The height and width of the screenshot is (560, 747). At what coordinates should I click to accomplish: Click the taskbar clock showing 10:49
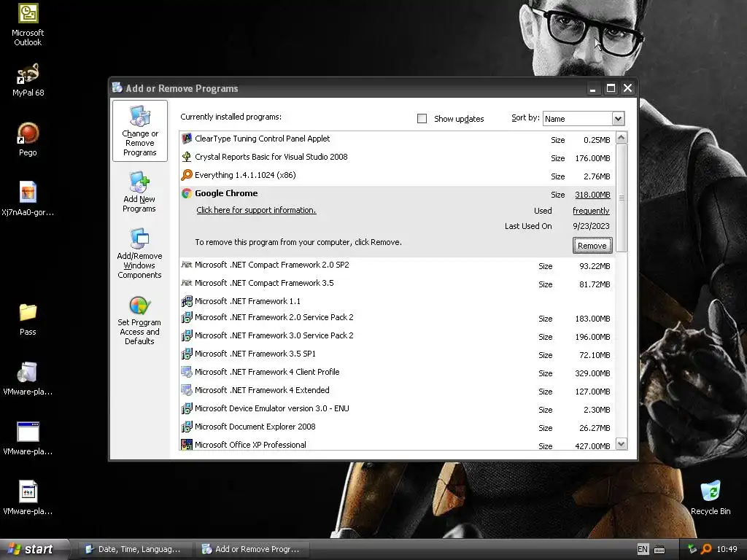[x=727, y=549]
